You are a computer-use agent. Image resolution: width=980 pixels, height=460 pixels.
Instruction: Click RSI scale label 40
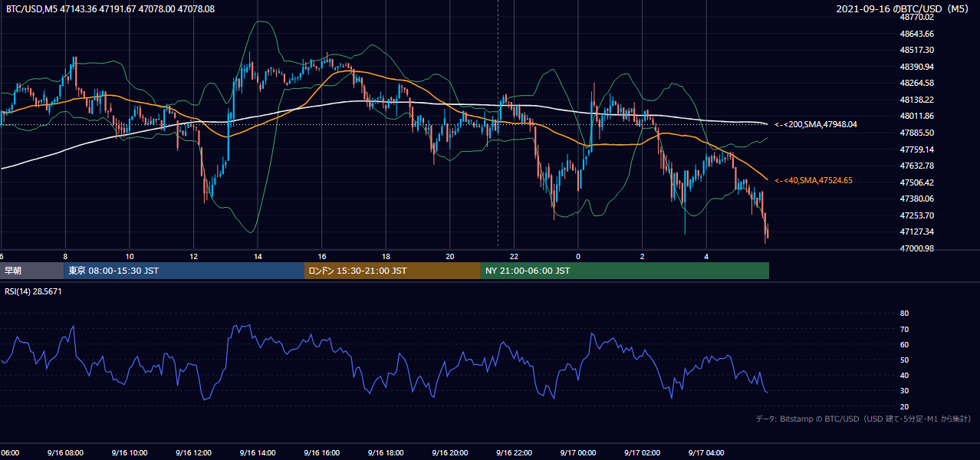click(x=904, y=375)
